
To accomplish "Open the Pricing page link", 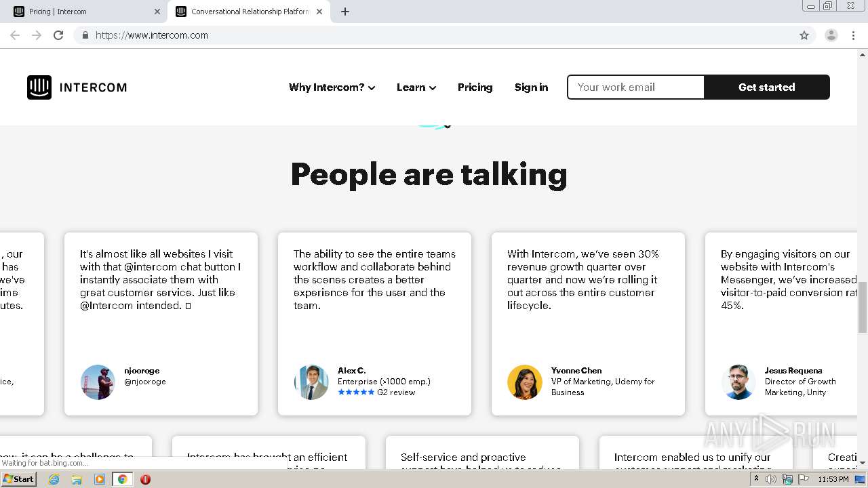I will coord(475,87).
